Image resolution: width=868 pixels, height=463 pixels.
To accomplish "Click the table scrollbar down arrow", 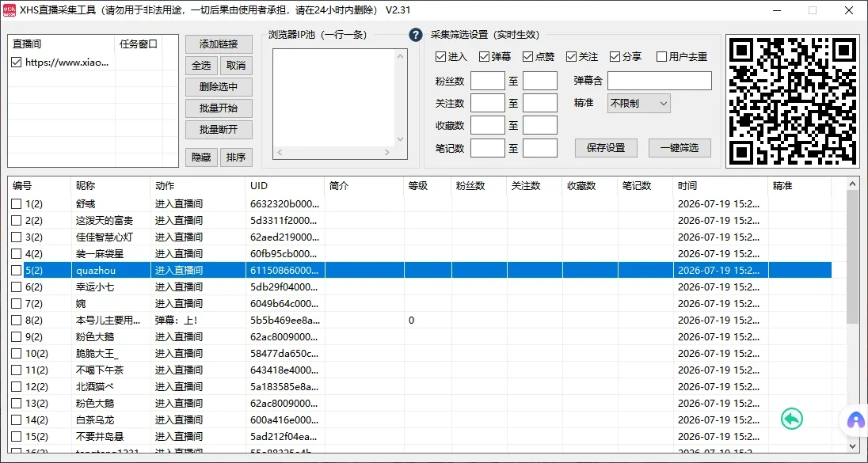I will 853,446.
